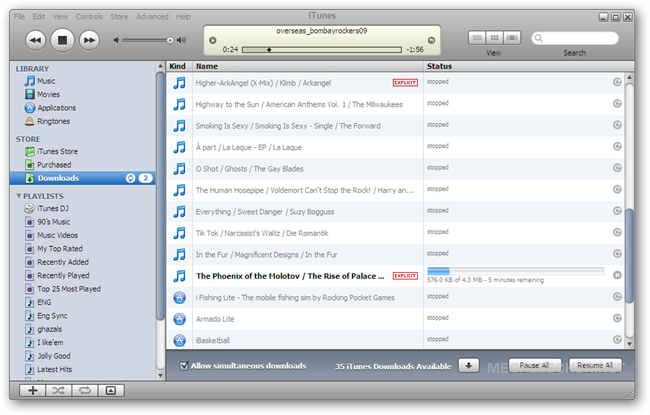Resume Highway to the Sun download
The image size is (650, 415).
pyautogui.click(x=617, y=103)
